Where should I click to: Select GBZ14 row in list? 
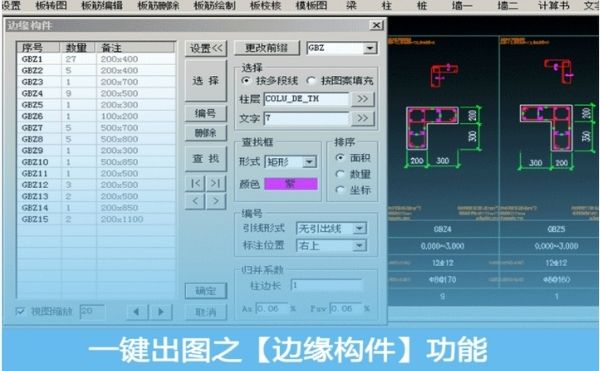tap(96, 208)
